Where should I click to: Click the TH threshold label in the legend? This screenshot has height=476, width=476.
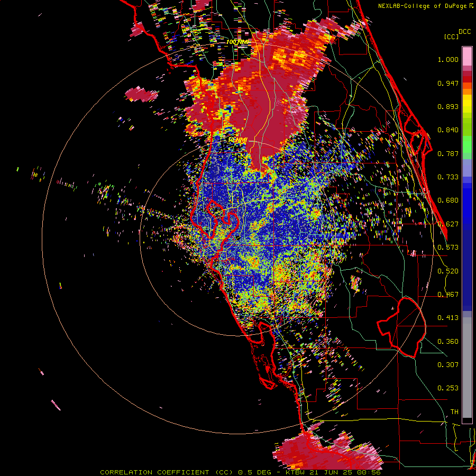pyautogui.click(x=454, y=412)
